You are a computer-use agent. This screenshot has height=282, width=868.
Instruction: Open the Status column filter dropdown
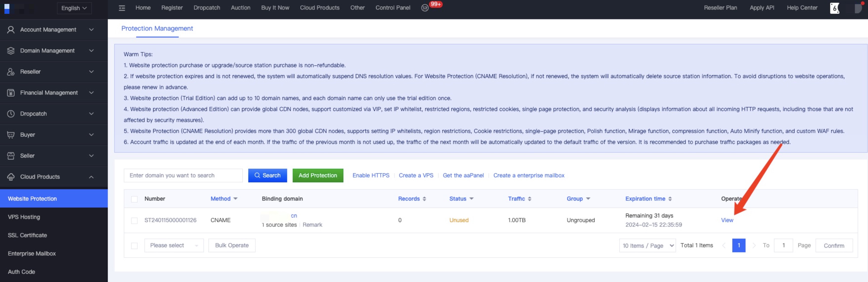[471, 199]
